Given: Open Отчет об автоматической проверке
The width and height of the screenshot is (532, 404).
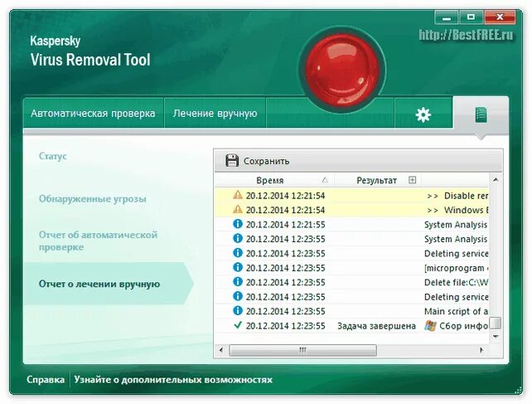Looking at the screenshot, I should 98,241.
